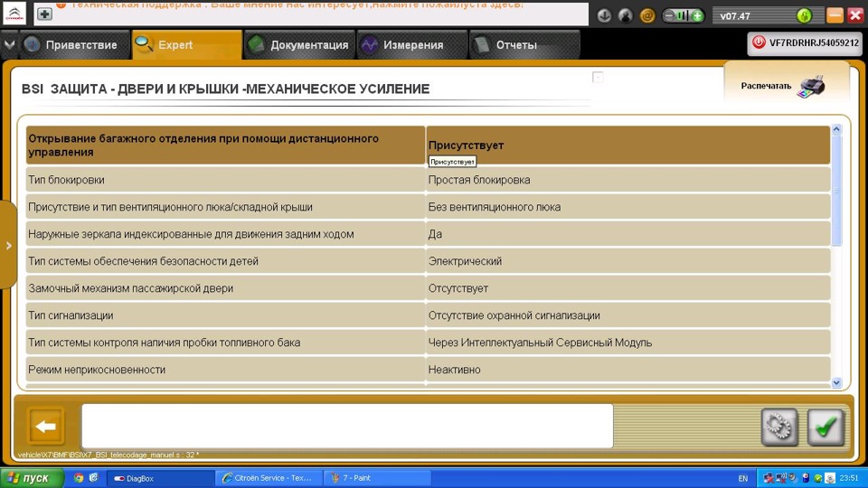Image resolution: width=868 pixels, height=488 pixels.
Task: Click the green padlock icon by v07.47
Action: click(x=804, y=15)
